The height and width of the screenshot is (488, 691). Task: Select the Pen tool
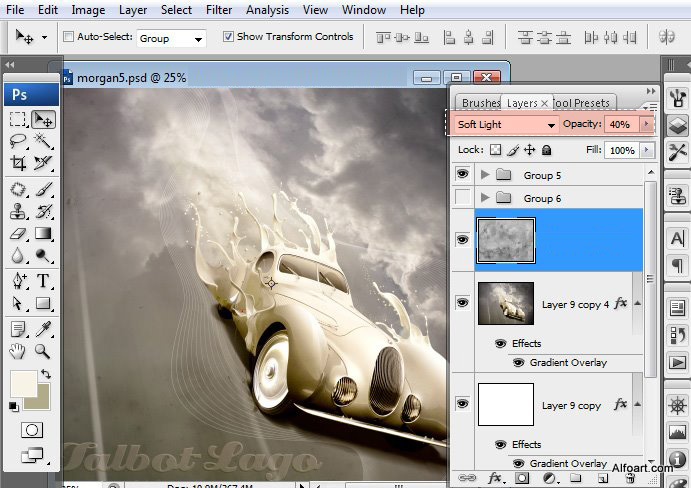tap(18, 281)
